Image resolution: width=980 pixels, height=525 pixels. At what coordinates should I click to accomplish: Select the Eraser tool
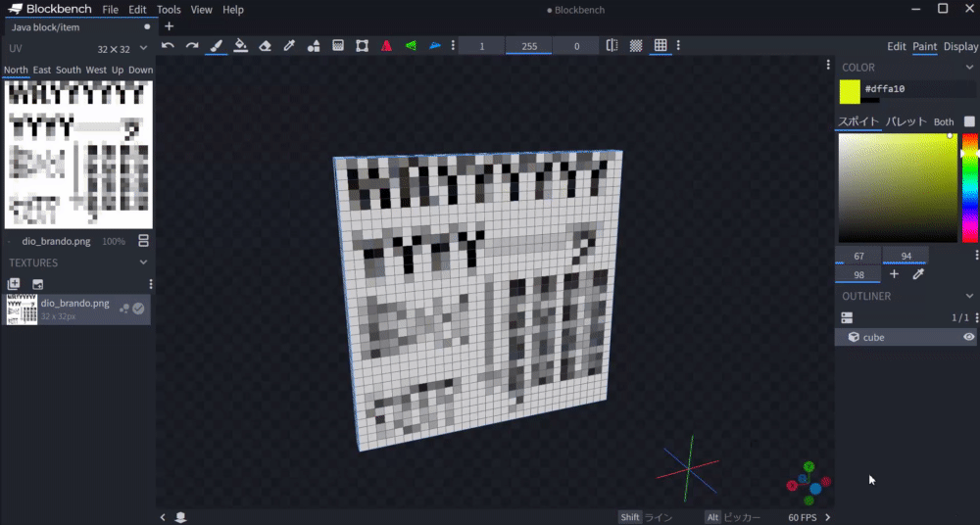tap(265, 46)
